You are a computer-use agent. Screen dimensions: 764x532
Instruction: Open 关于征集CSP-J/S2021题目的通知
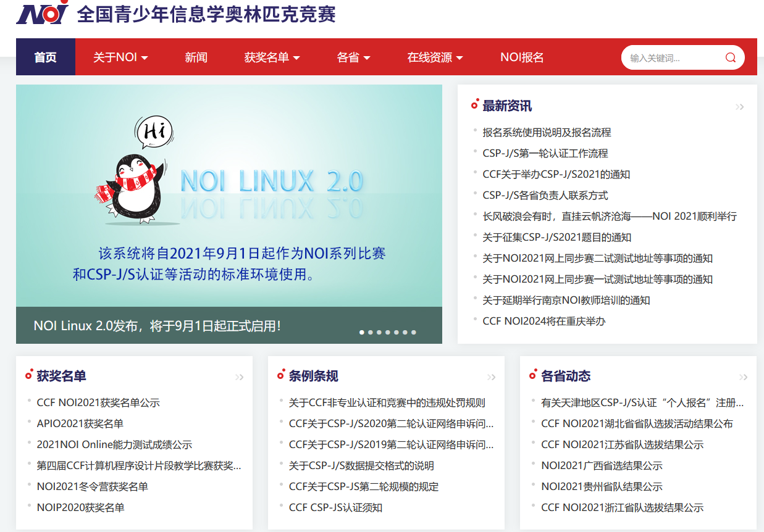pyautogui.click(x=557, y=238)
